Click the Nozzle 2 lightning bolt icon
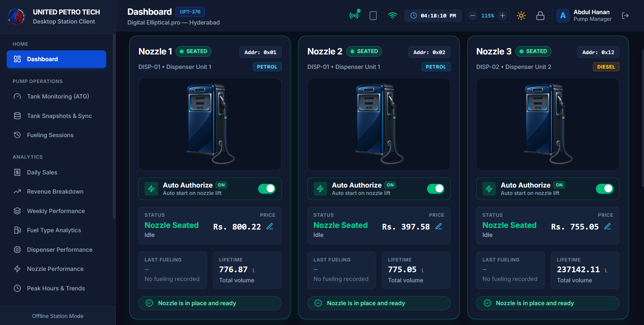This screenshot has width=644, height=325. [320, 189]
